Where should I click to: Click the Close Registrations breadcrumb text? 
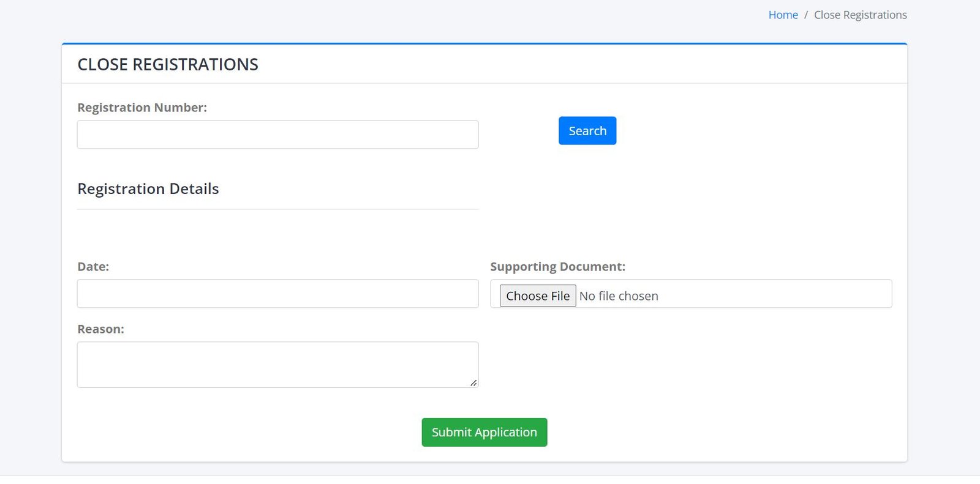[x=860, y=15]
